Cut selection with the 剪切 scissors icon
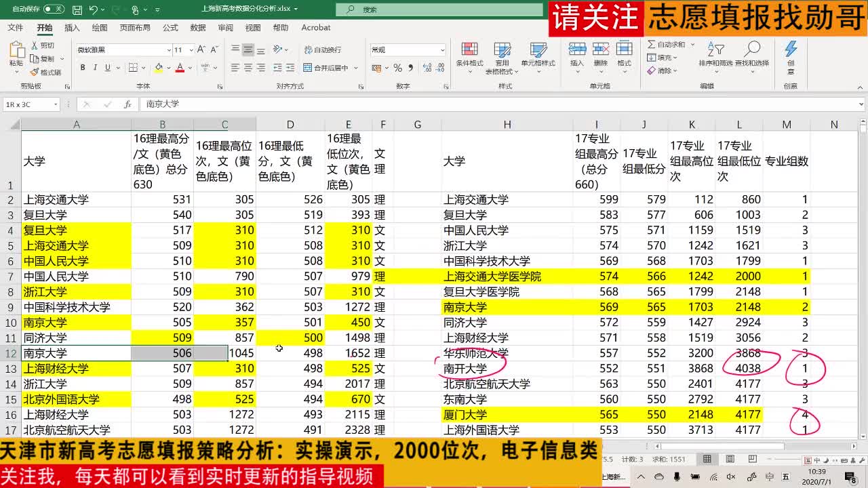868x488 pixels. tap(42, 45)
